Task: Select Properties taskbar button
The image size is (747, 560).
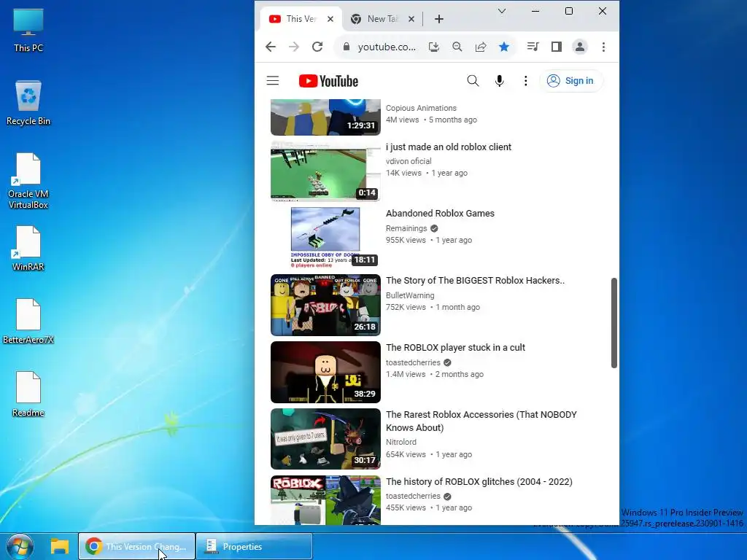Action: pos(255,547)
